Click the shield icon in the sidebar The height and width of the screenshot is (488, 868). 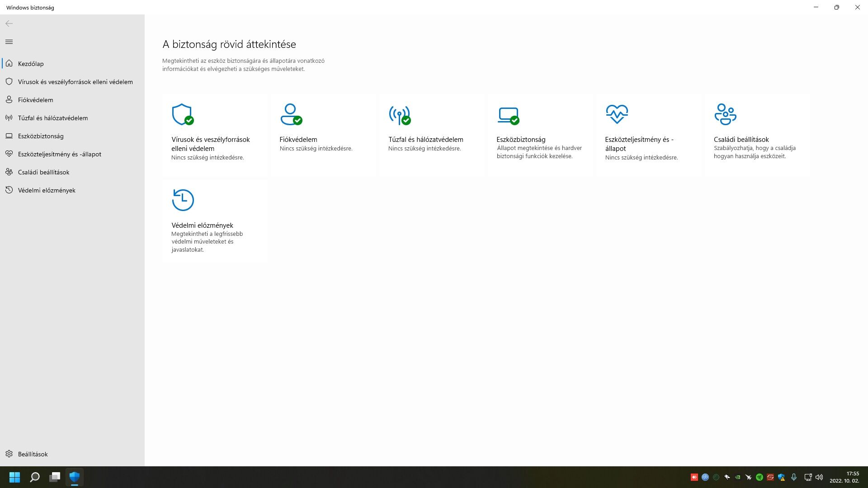pos(9,81)
